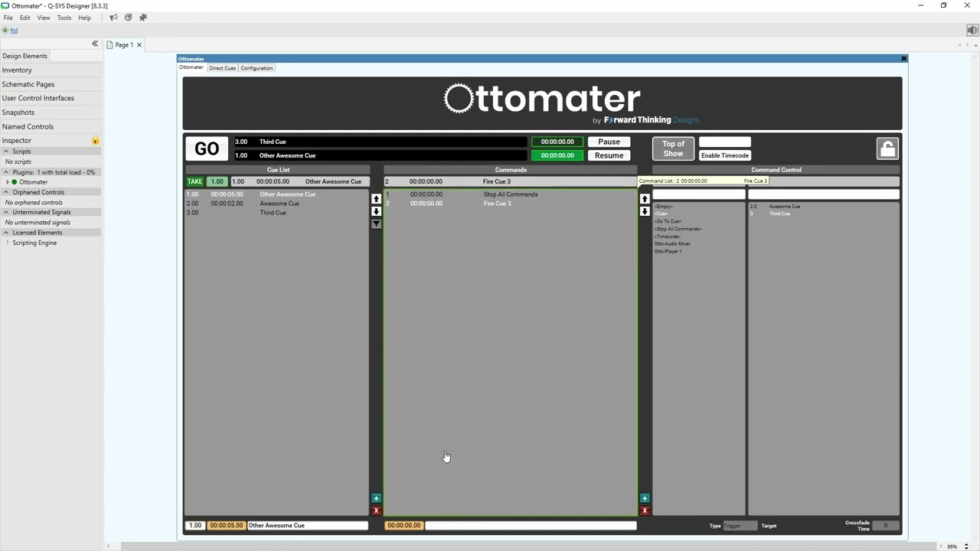Click the speaker icon at top right
Image resolution: width=980 pixels, height=551 pixels.
[972, 31]
